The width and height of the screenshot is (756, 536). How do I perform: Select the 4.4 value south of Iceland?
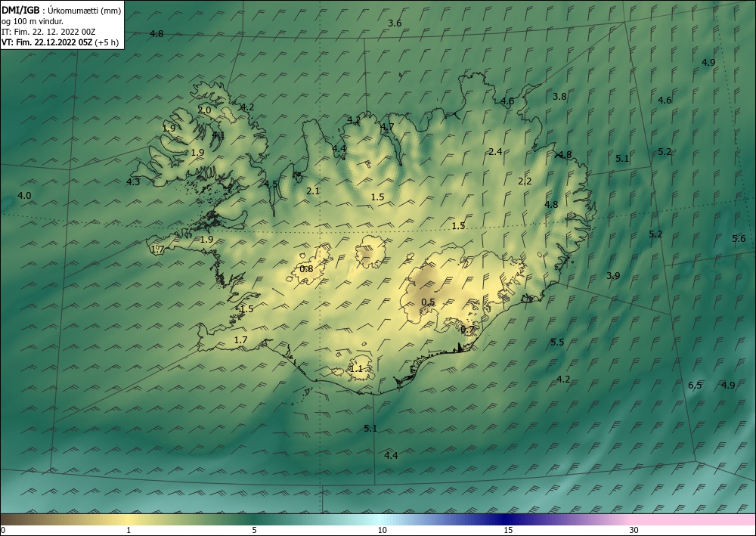[391, 455]
